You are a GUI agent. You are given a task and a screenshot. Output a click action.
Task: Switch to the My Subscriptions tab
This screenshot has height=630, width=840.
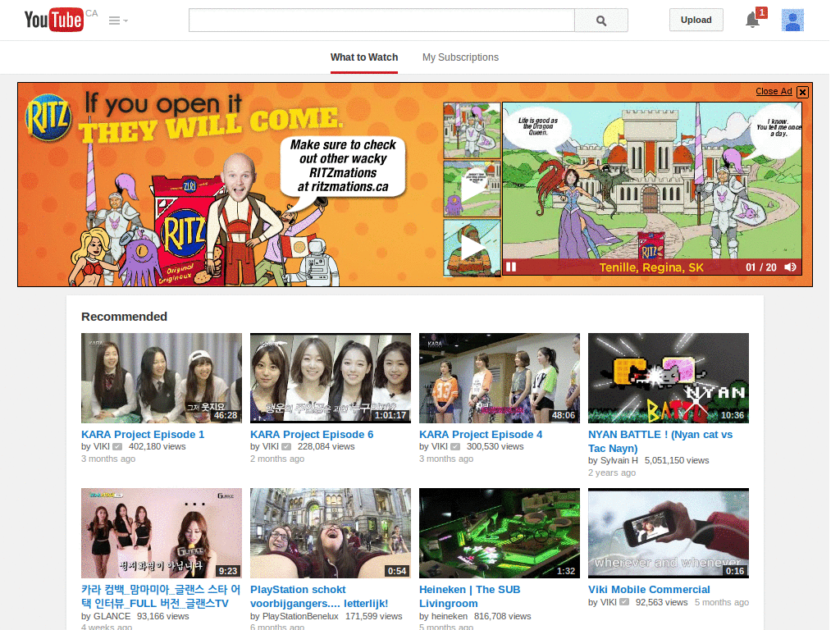pos(460,57)
